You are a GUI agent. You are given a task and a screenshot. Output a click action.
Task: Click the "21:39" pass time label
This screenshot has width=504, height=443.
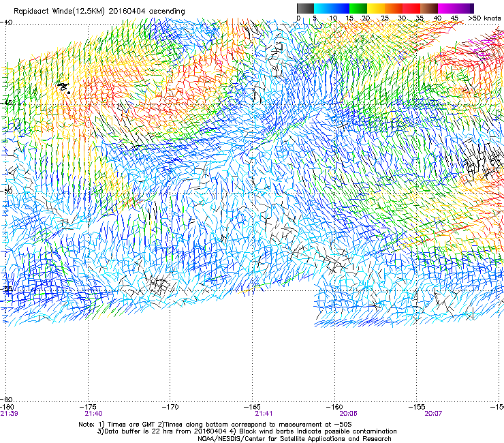9,414
